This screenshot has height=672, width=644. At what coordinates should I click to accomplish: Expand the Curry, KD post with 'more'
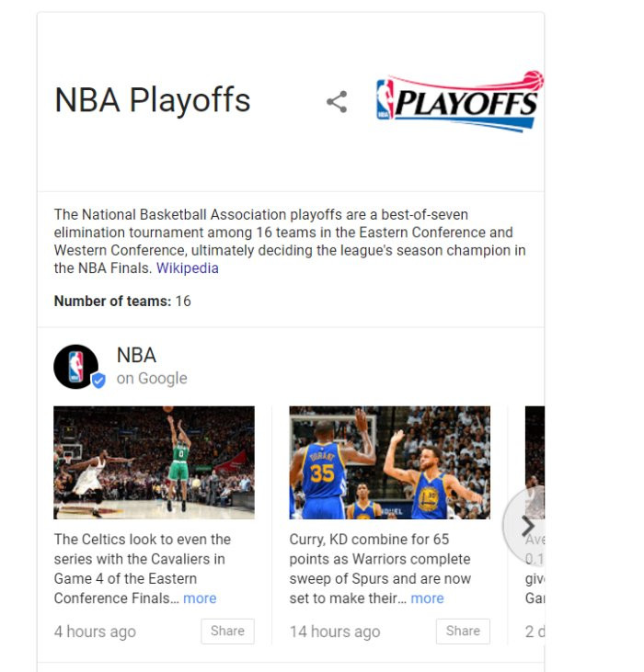pyautogui.click(x=427, y=598)
